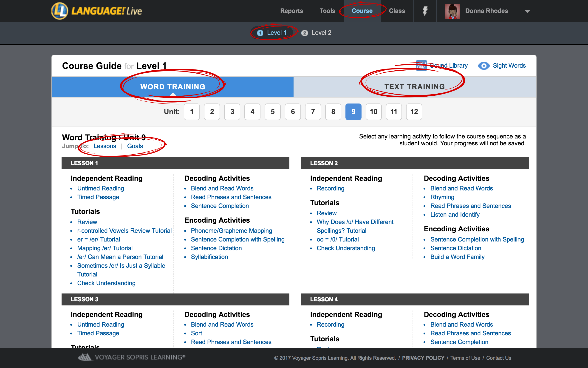Select the WORD TRAINING tab
The height and width of the screenshot is (368, 588).
point(173,87)
